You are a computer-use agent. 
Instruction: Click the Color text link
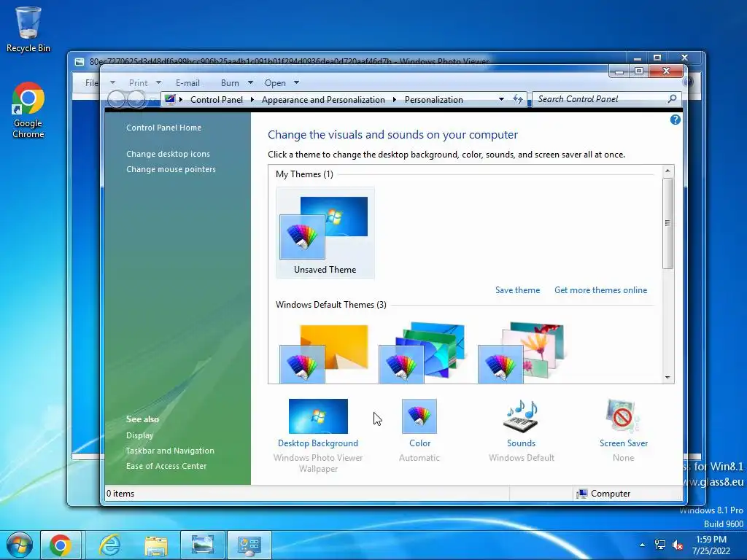[419, 443]
